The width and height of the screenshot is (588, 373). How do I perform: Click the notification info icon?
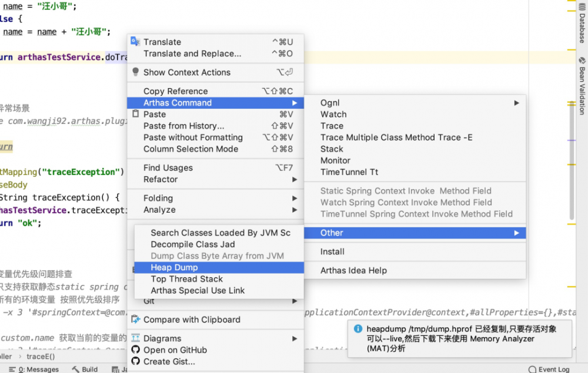(358, 329)
